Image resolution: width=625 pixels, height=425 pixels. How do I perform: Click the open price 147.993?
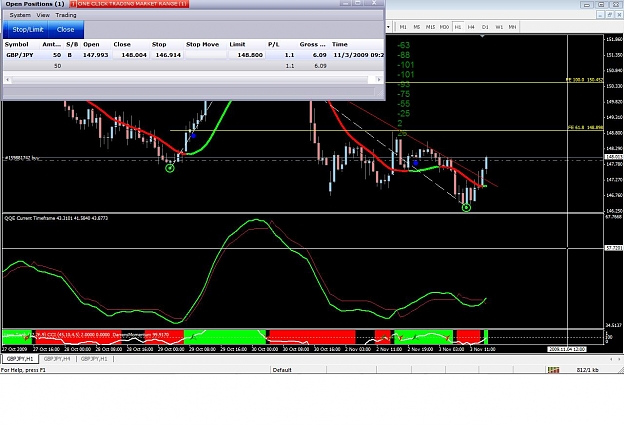point(95,55)
